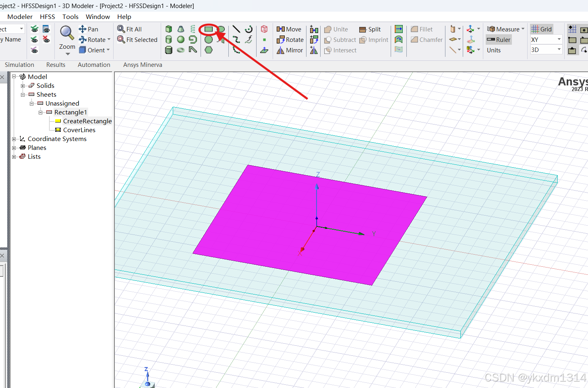
Task: Select the Draw Rectangle tool
Action: [209, 29]
